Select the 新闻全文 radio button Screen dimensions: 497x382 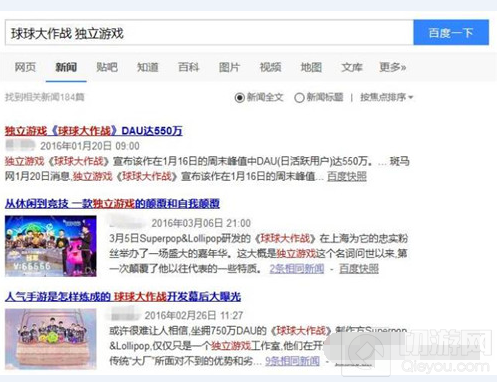(240, 98)
